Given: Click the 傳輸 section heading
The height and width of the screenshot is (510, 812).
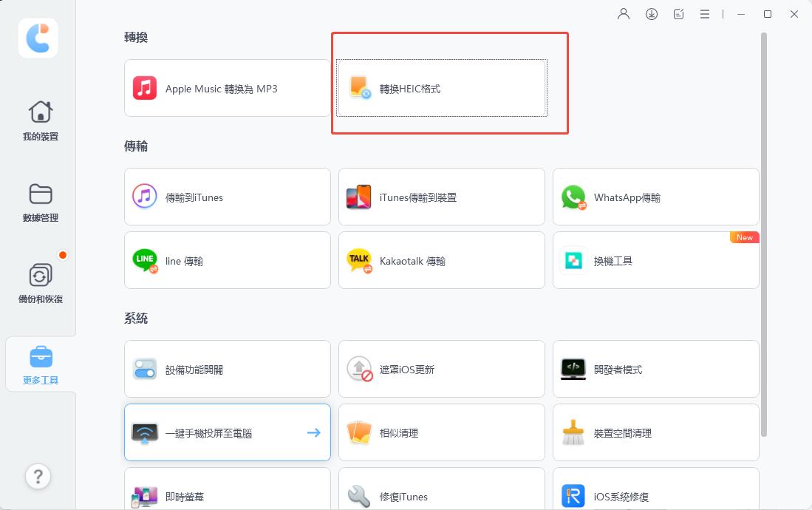Looking at the screenshot, I should tap(136, 146).
